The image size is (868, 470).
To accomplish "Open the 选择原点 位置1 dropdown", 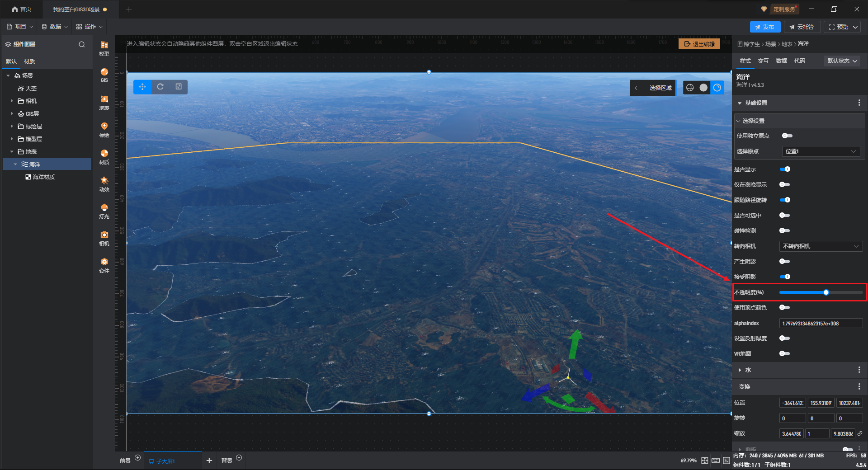I will click(821, 151).
